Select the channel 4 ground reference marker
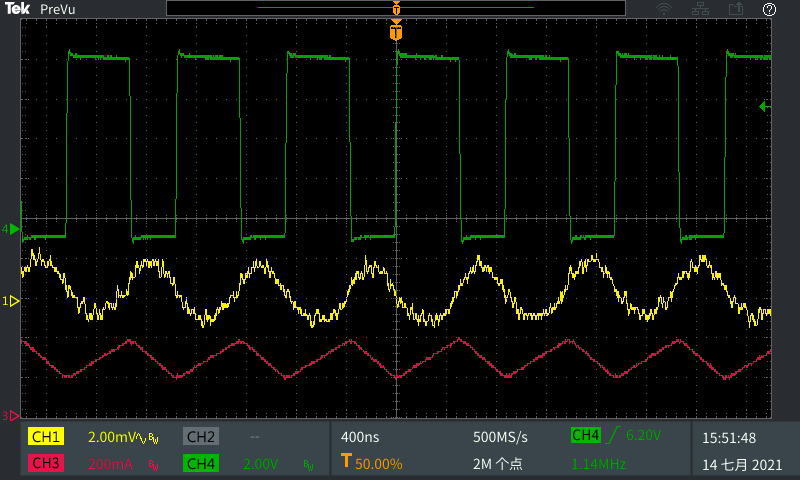Viewport: 800px width, 480px height. coord(14,230)
